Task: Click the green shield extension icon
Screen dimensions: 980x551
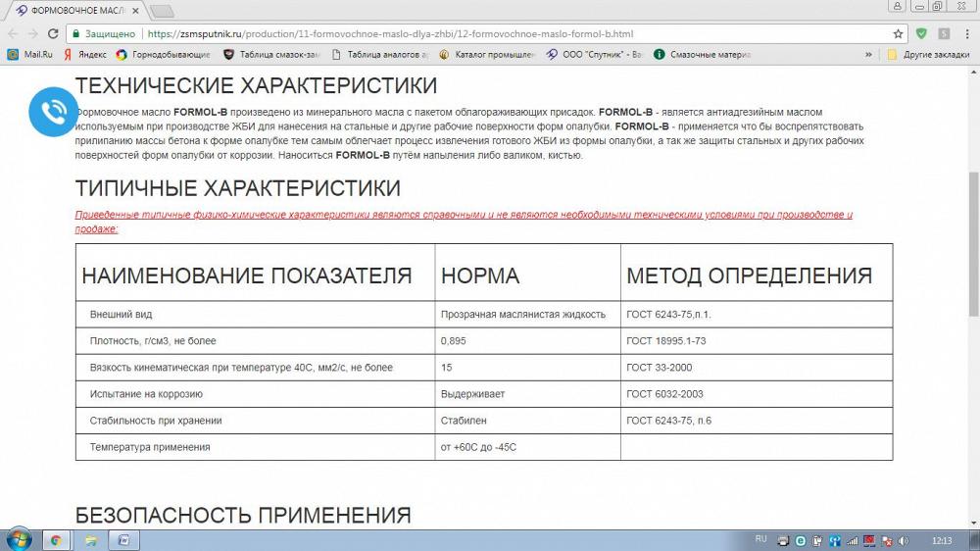Action: [921, 33]
